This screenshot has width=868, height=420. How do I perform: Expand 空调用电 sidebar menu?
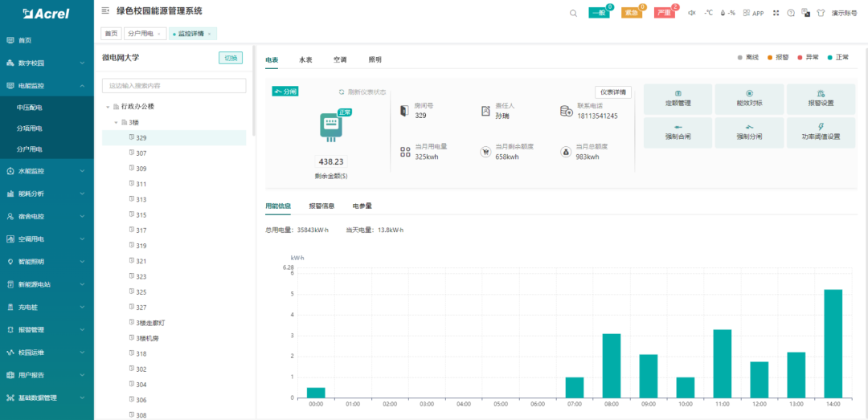pyautogui.click(x=47, y=239)
